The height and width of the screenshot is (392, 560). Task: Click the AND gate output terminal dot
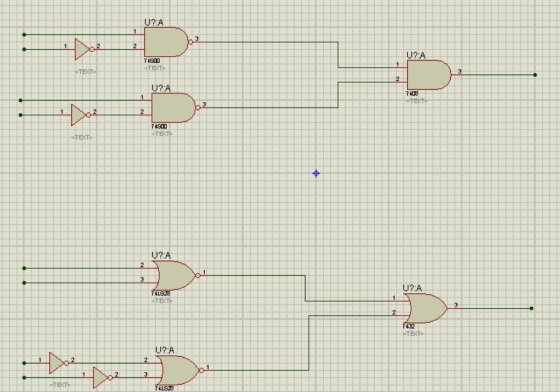tap(535, 75)
